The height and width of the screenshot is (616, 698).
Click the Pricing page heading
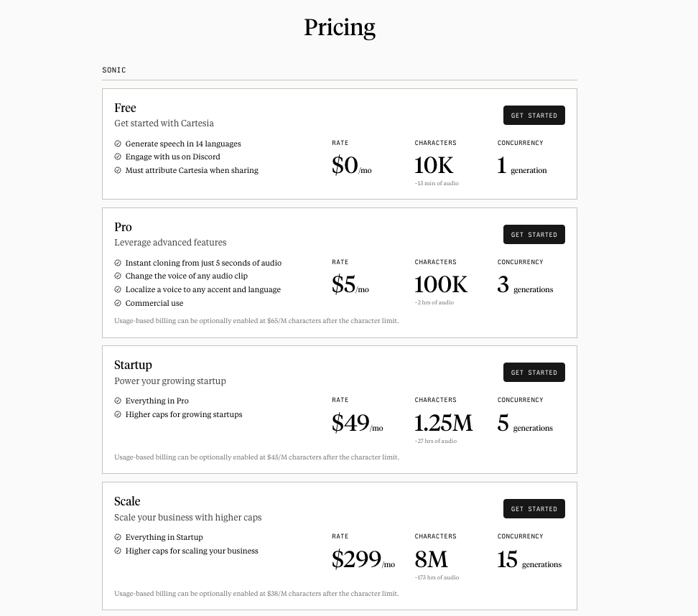coord(340,27)
